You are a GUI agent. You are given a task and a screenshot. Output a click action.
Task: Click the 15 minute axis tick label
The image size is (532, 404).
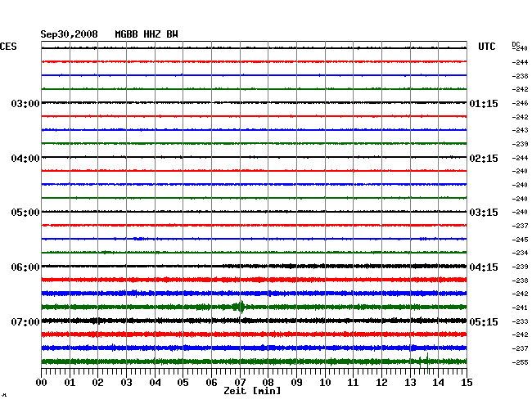[x=467, y=382]
